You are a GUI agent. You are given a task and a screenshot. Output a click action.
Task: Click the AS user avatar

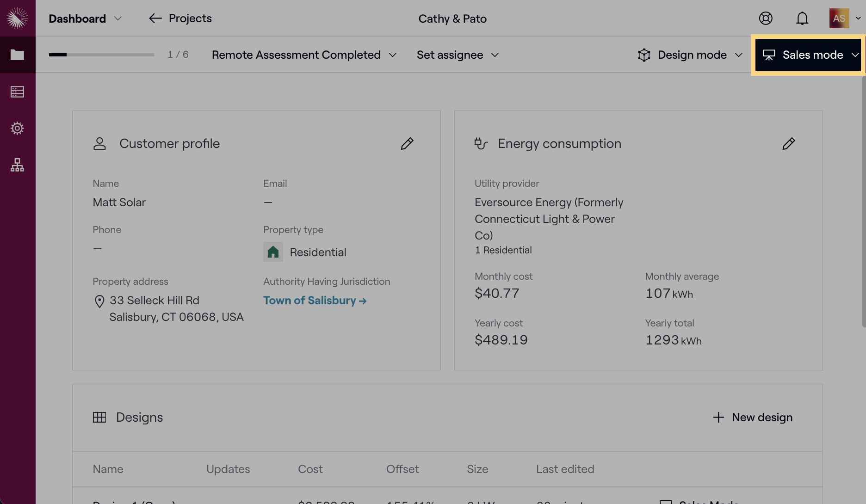(839, 18)
